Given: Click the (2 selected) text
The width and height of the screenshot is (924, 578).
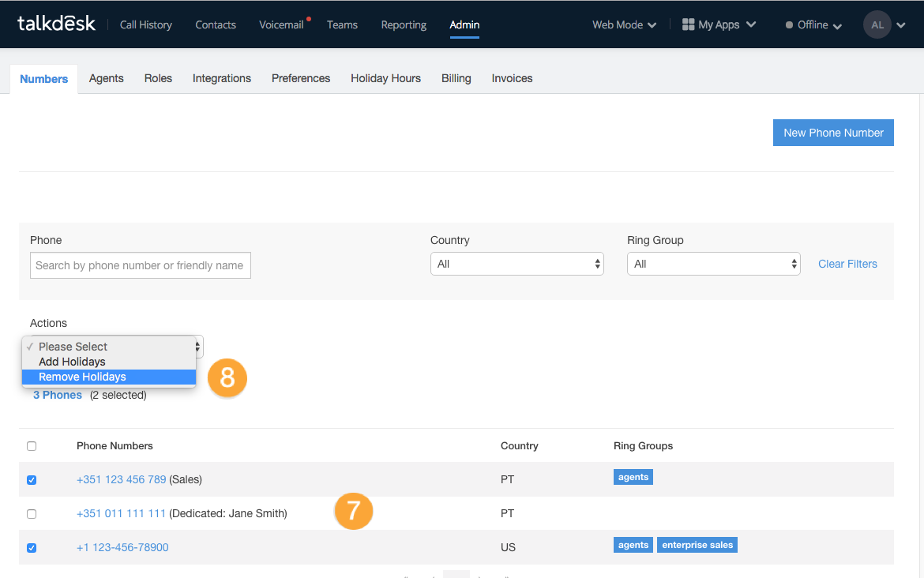Looking at the screenshot, I should 118,395.
